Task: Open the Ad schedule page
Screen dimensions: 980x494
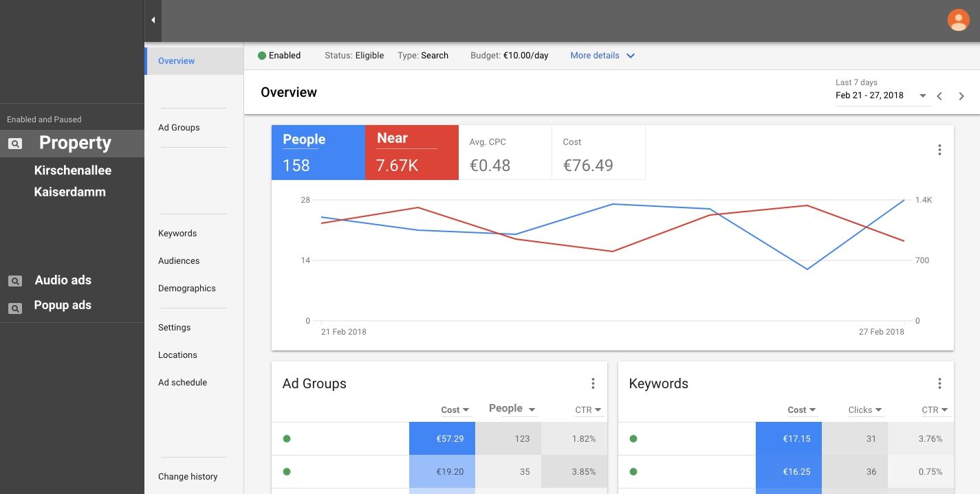Action: [182, 383]
